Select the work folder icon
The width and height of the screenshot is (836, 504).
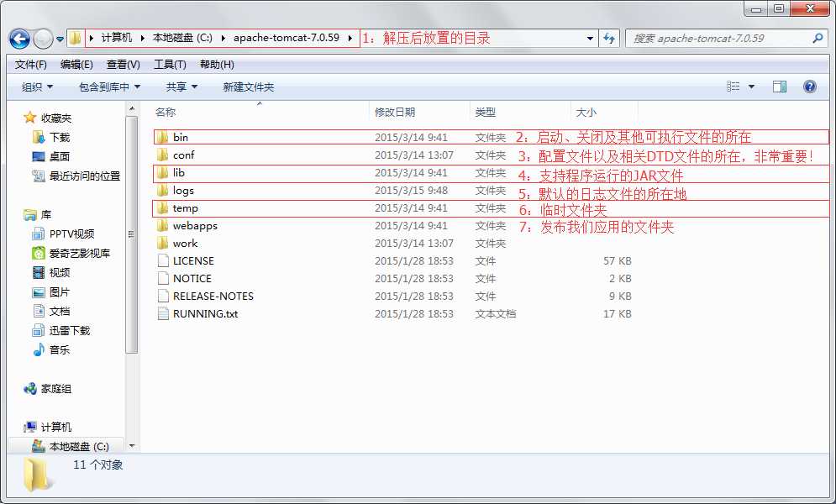(163, 243)
